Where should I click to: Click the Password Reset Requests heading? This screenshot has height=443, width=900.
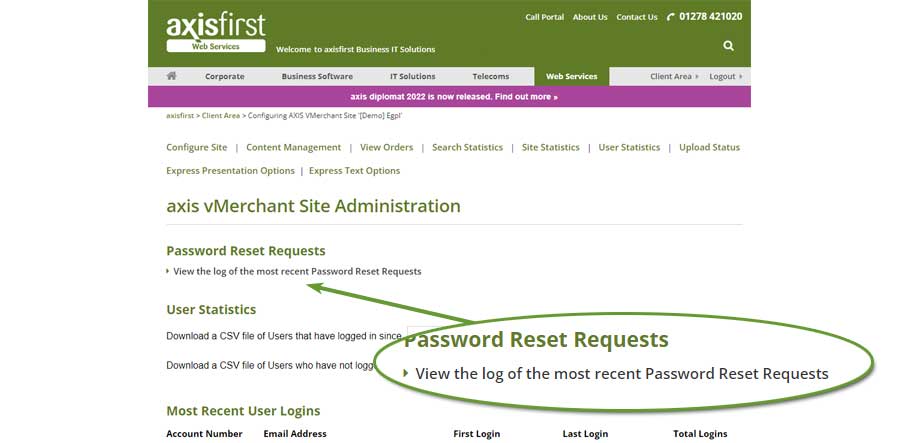(246, 251)
